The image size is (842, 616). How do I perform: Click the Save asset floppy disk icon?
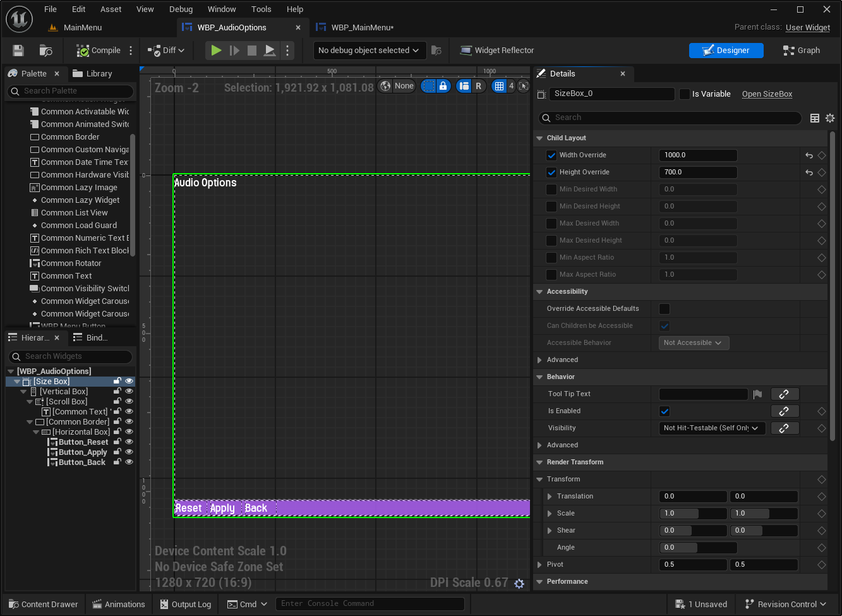tap(18, 51)
